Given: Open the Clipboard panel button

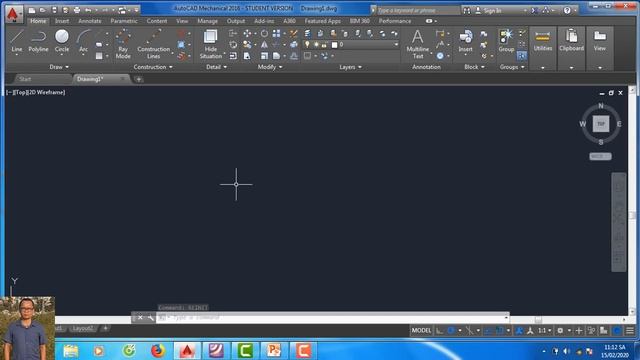Looking at the screenshot, I should [571, 49].
